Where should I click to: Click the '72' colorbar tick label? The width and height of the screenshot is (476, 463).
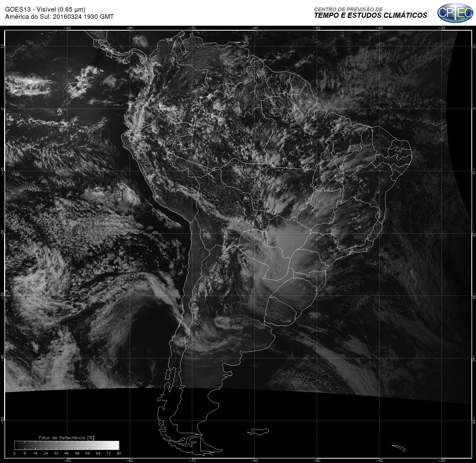click(x=109, y=453)
